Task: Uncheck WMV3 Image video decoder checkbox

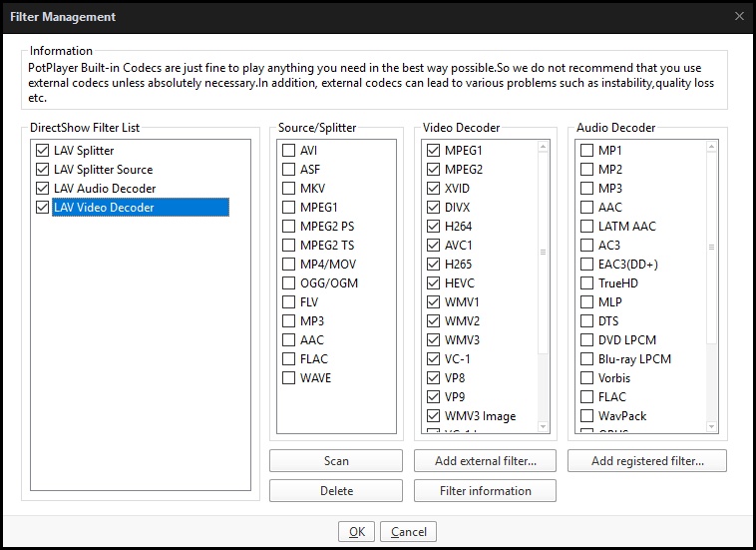Action: click(434, 416)
